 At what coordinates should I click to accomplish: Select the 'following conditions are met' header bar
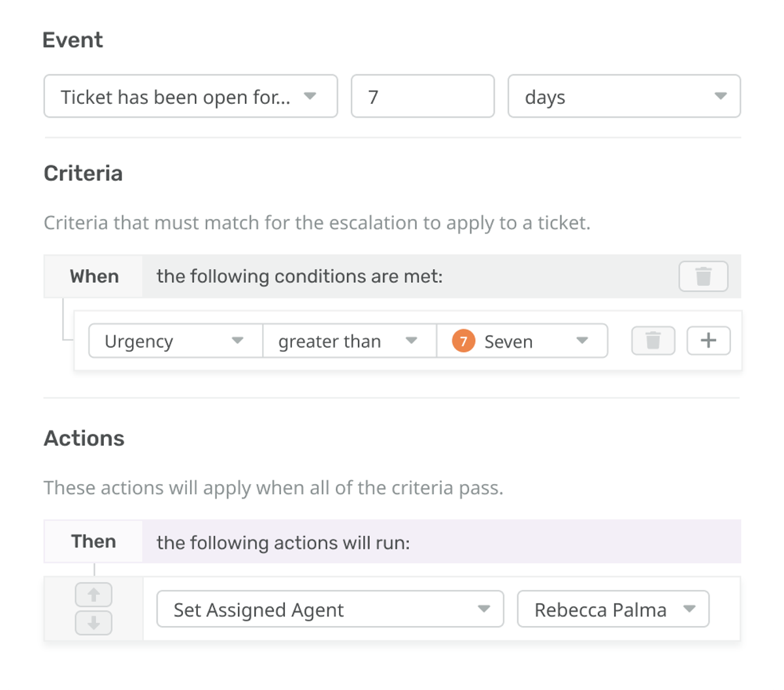392,276
